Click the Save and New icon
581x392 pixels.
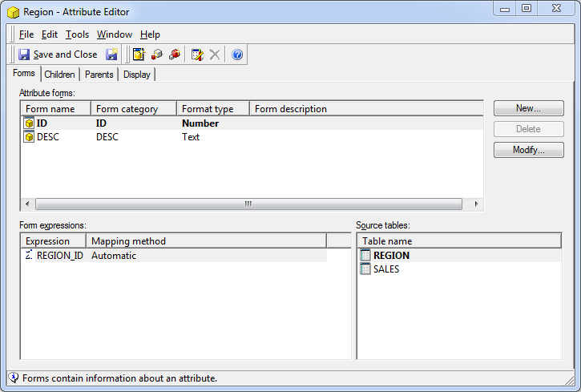pyautogui.click(x=111, y=55)
